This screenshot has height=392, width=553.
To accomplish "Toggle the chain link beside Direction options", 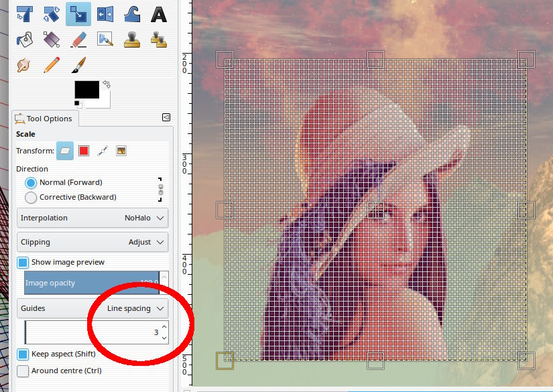I will point(160,190).
